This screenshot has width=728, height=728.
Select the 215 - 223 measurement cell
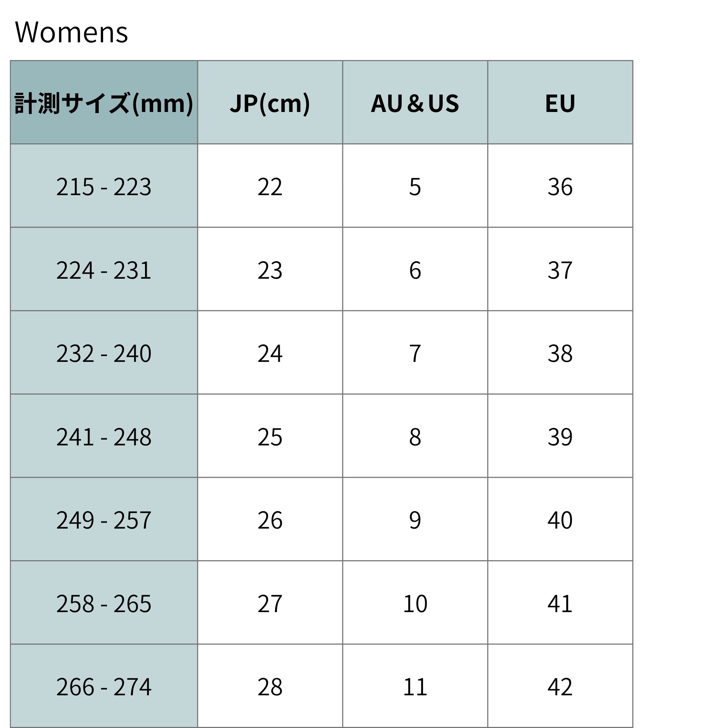pos(104,186)
